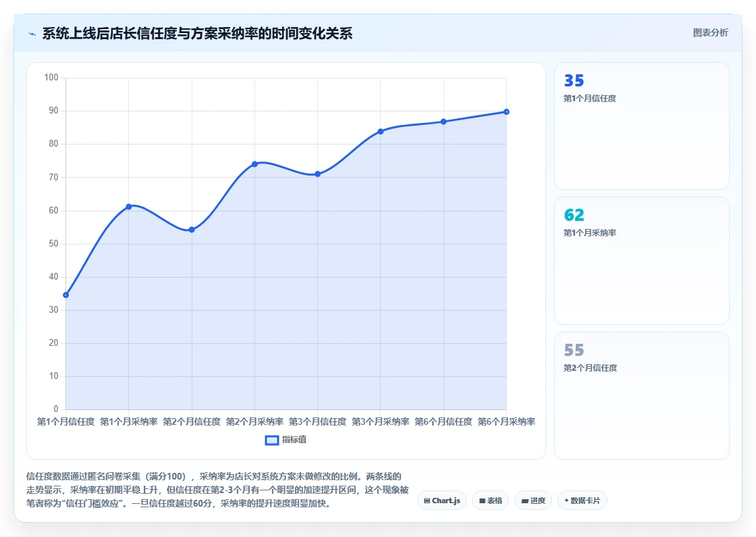Screen dimensions: 756x537
Task: Click the value 62 in second card
Action: pyautogui.click(x=574, y=215)
